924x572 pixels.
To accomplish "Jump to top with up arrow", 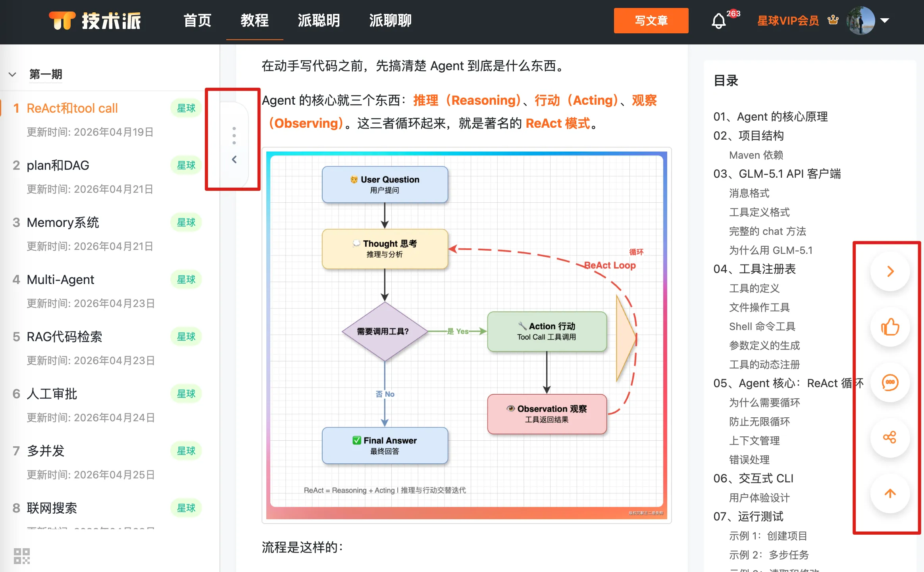I will point(890,493).
